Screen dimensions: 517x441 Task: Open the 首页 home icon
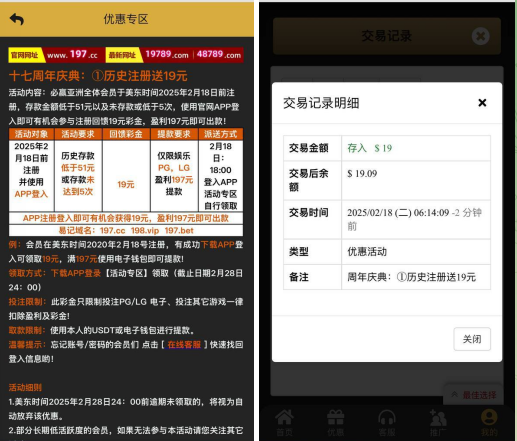coord(284,423)
